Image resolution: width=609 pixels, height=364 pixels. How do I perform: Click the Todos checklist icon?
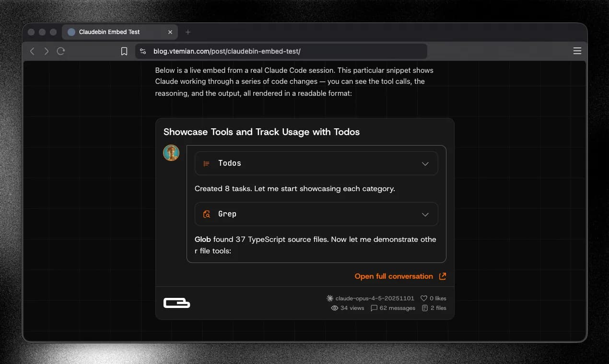pos(206,163)
